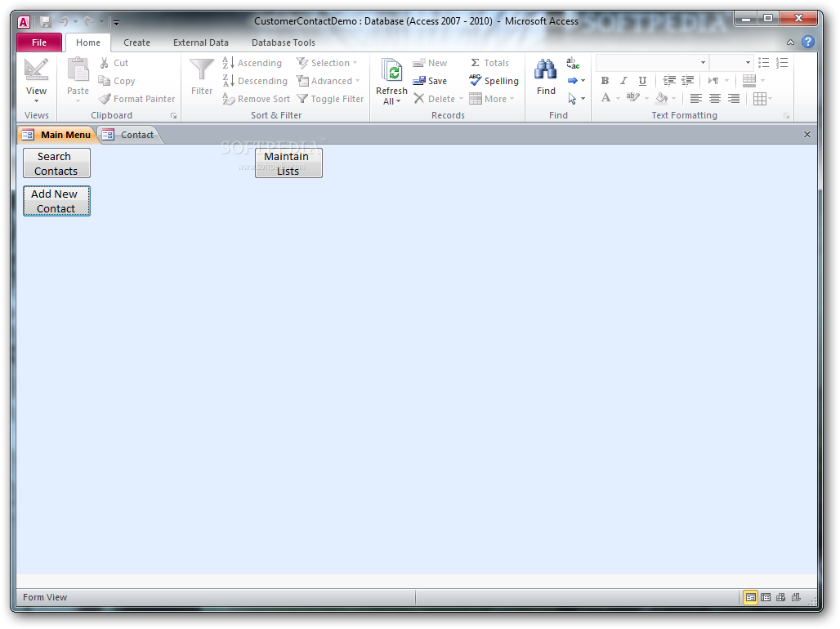The width and height of the screenshot is (840, 629).
Task: Align text left
Action: 696,99
